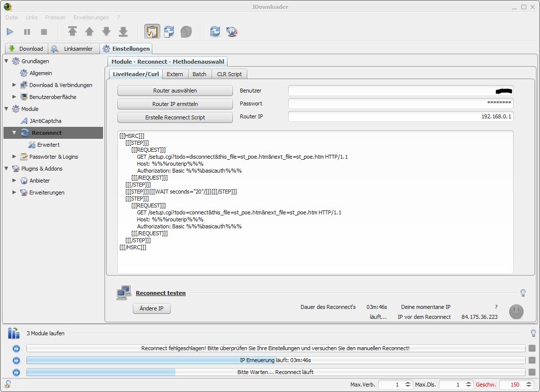Switch to the Download tab
The height and width of the screenshot is (392, 540).
26,49
